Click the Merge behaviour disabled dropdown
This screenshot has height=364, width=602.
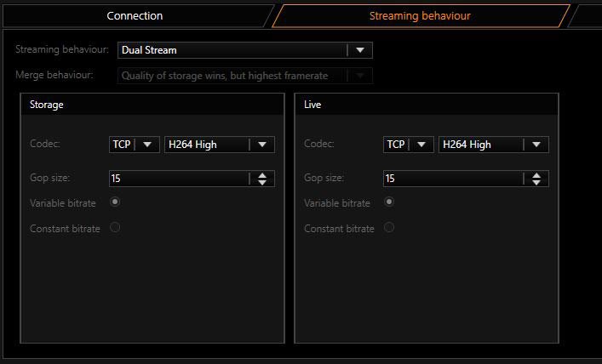(x=245, y=76)
